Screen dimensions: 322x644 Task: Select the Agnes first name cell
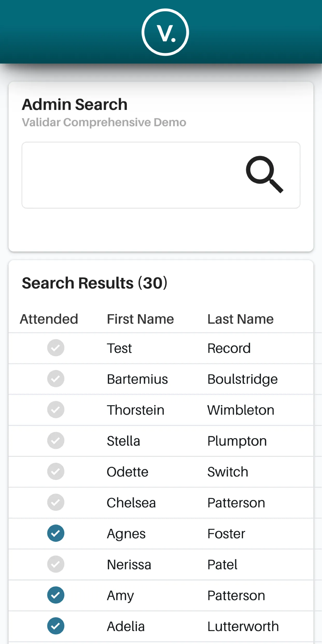point(126,534)
